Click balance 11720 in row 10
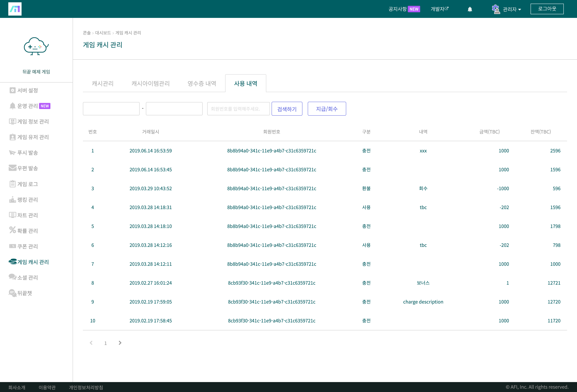 point(554,321)
